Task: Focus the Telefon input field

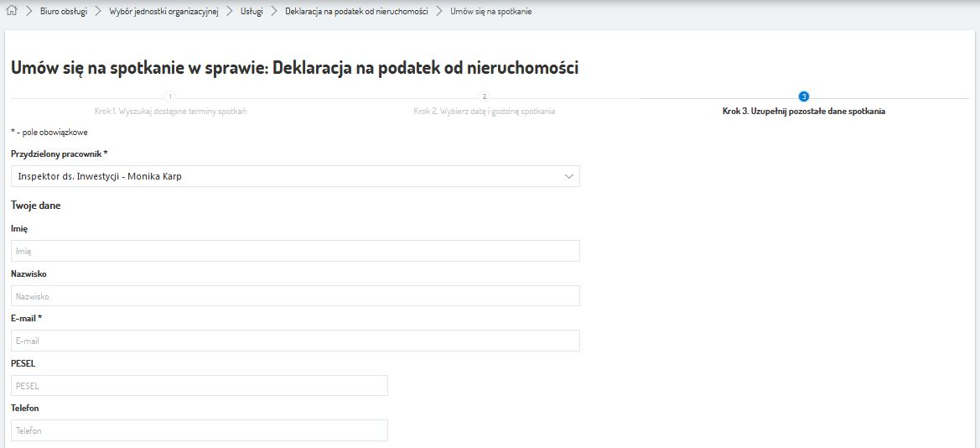Action: pyautogui.click(x=200, y=430)
